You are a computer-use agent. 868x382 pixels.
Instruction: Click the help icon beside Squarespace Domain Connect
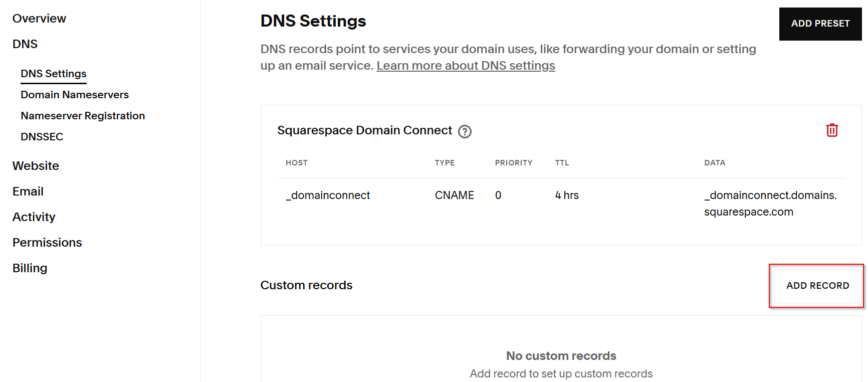[465, 131]
